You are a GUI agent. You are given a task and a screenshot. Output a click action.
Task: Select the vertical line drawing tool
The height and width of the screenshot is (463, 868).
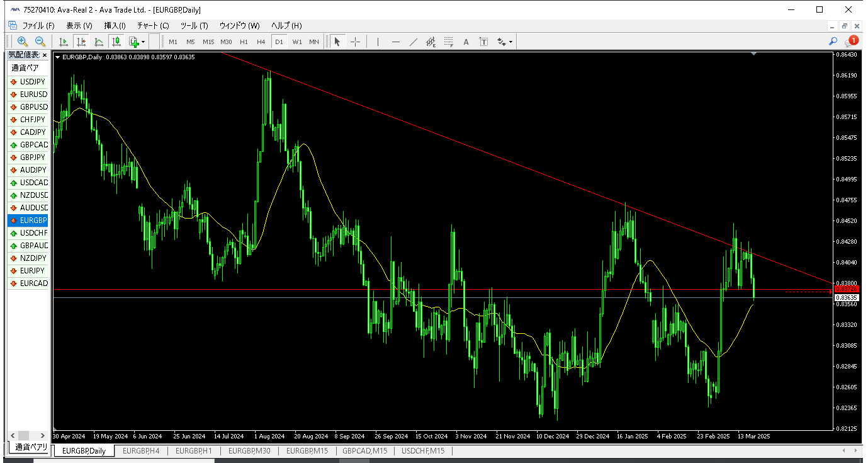coord(378,42)
